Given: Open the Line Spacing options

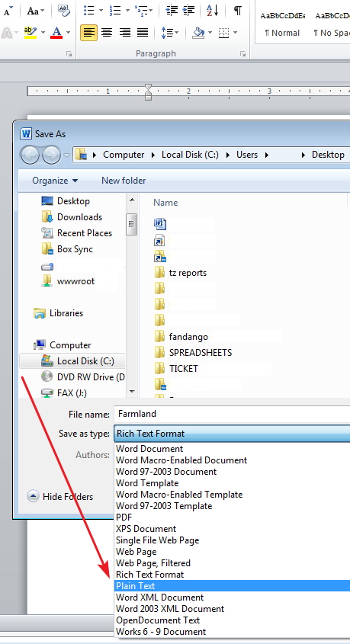Looking at the screenshot, I should [169, 33].
